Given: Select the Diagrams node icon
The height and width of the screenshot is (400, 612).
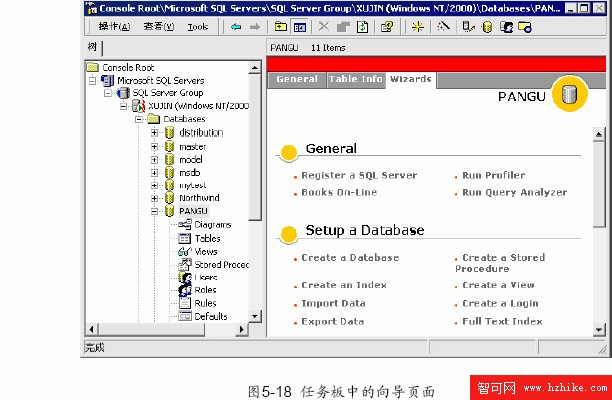Looking at the screenshot, I should [185, 224].
